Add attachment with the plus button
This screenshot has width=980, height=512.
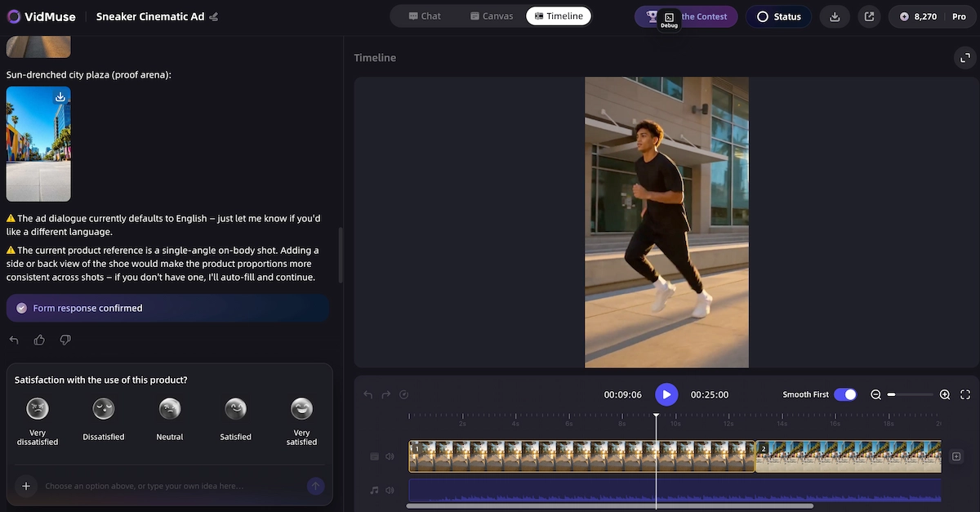click(26, 486)
